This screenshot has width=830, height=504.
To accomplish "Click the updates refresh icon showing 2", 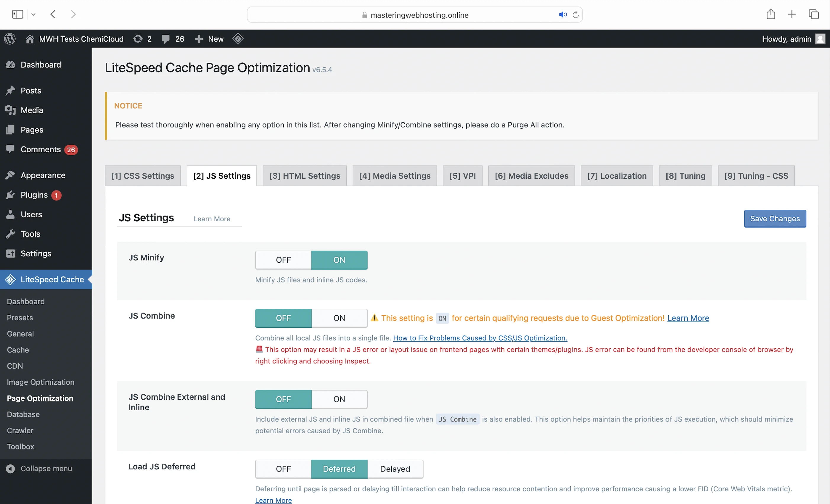I will point(138,39).
